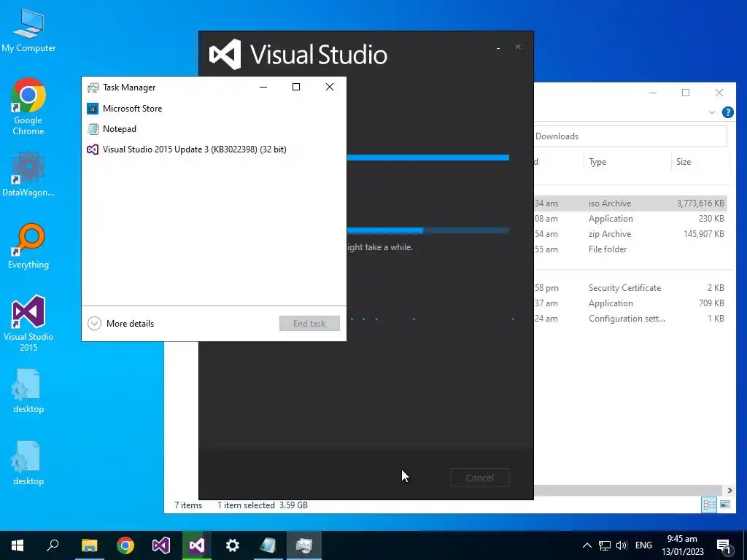Image resolution: width=747 pixels, height=560 pixels.
Task: Click the Explorer horizontal scrollbar track
Action: pos(628,490)
